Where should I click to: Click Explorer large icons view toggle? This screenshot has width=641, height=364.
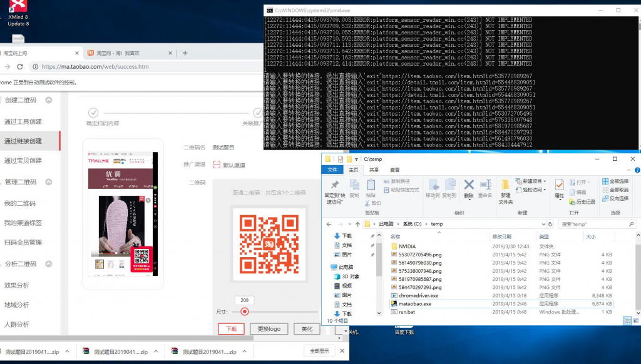(636, 321)
